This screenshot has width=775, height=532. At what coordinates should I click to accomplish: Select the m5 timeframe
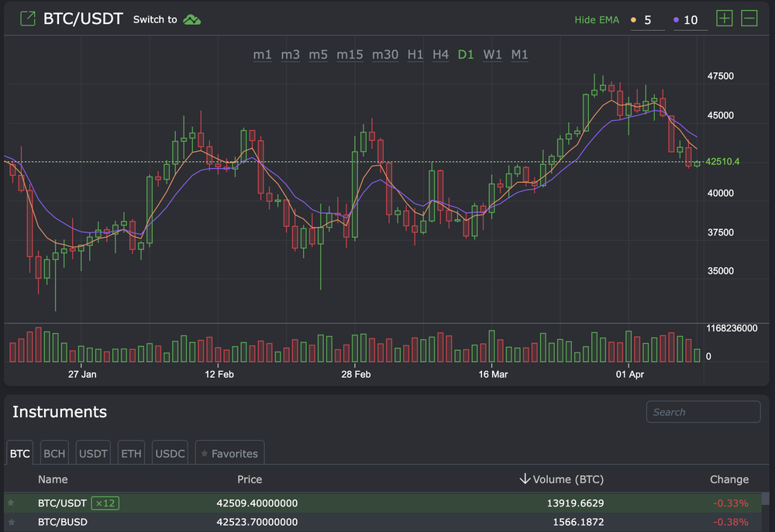pyautogui.click(x=319, y=54)
